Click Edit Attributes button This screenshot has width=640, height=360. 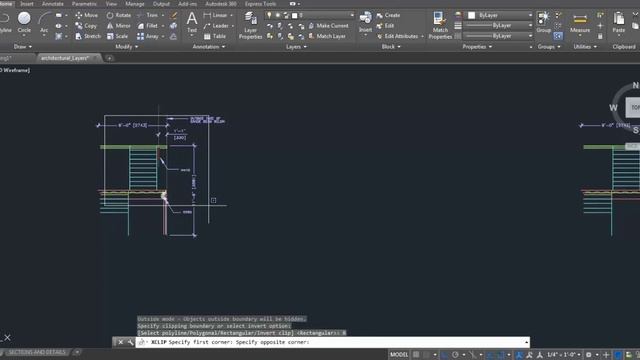(x=398, y=36)
